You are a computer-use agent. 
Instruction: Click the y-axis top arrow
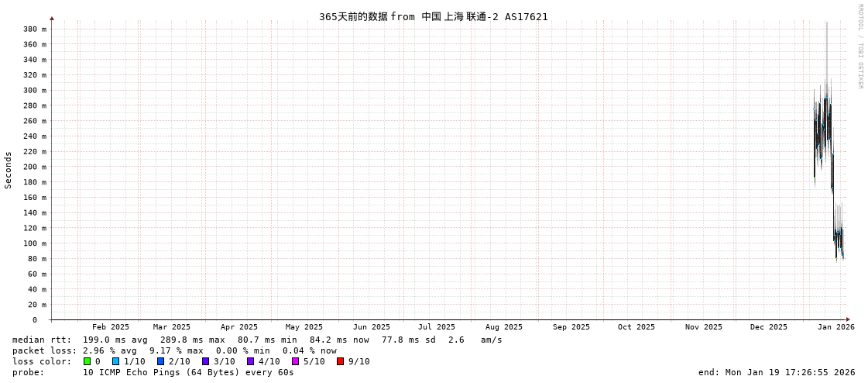52,18
